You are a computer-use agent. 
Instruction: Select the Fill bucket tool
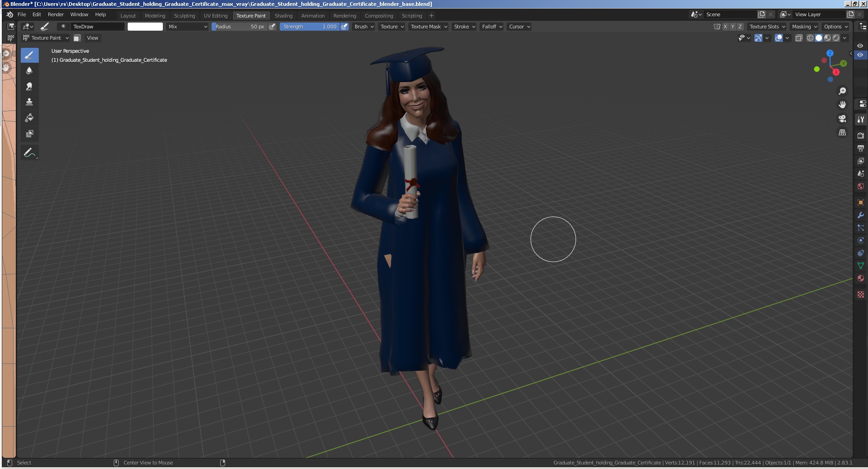coord(29,118)
